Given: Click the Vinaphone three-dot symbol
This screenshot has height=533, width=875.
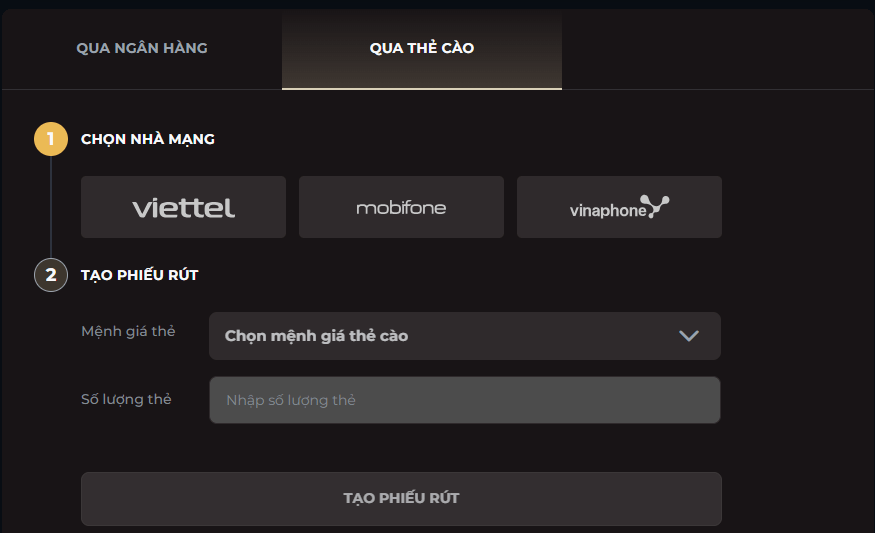Looking at the screenshot, I should 656,205.
